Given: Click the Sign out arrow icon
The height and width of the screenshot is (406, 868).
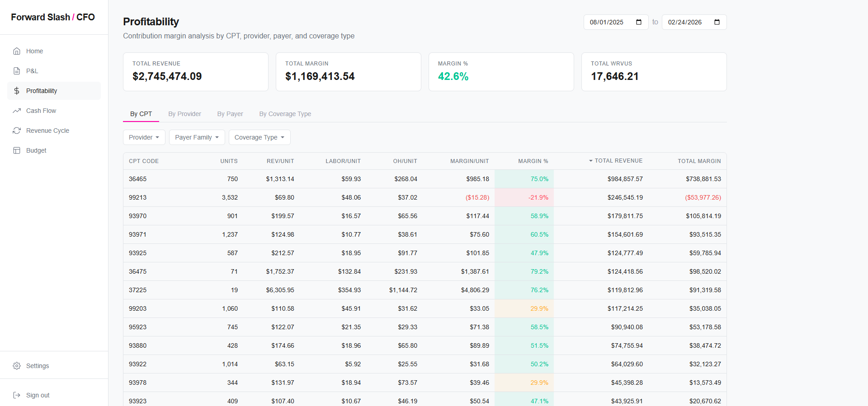Looking at the screenshot, I should click(17, 395).
